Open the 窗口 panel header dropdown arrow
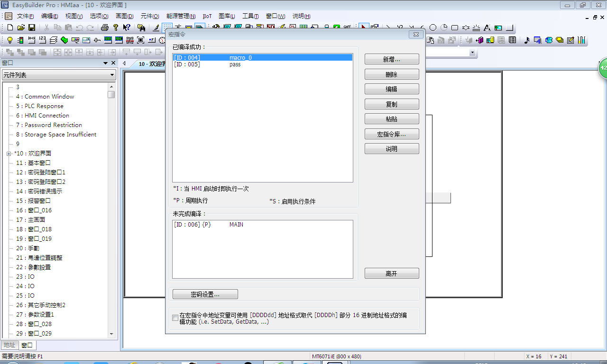Viewport: 607px width, 364px height. (x=105, y=63)
